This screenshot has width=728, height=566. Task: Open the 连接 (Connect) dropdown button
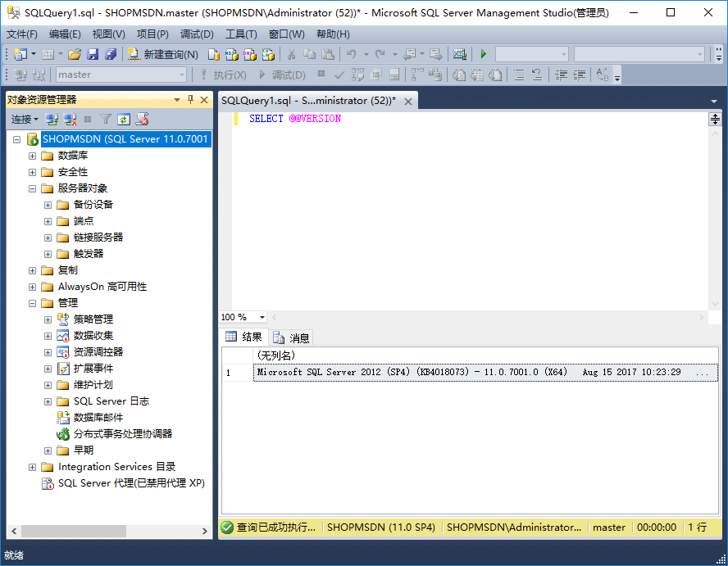24,119
